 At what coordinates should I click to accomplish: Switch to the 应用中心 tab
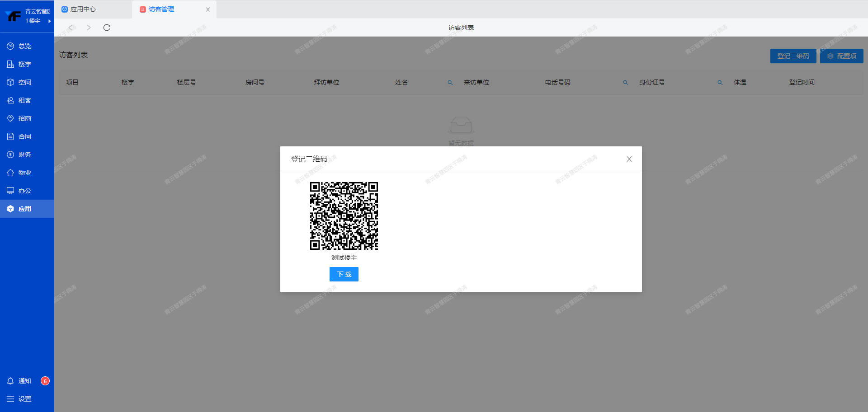point(83,9)
